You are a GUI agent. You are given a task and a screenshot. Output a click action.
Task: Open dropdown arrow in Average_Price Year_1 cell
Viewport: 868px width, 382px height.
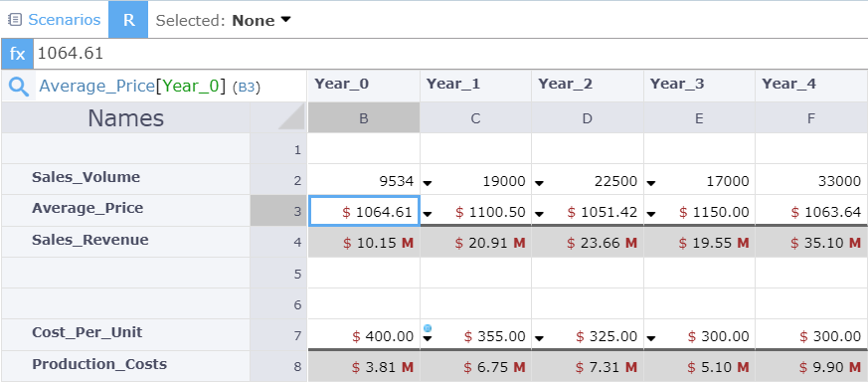(428, 213)
